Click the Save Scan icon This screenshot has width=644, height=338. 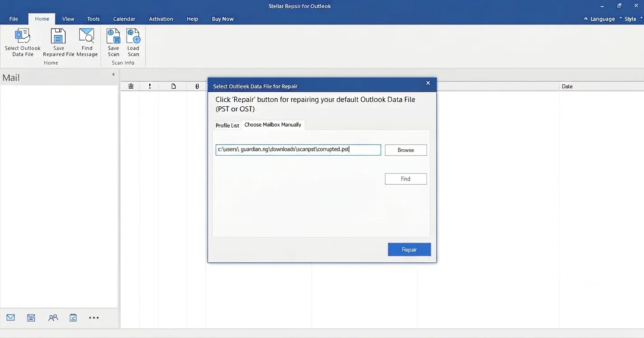pyautogui.click(x=114, y=36)
